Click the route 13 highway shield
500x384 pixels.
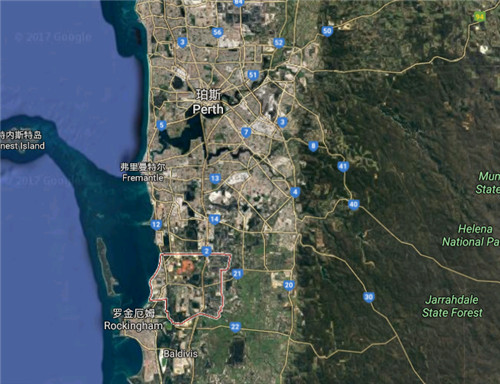(x=215, y=178)
